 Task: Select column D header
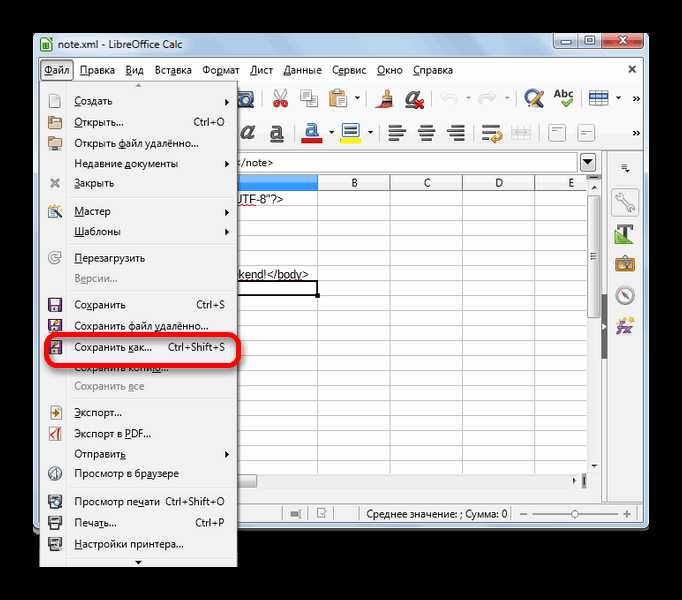(x=498, y=183)
